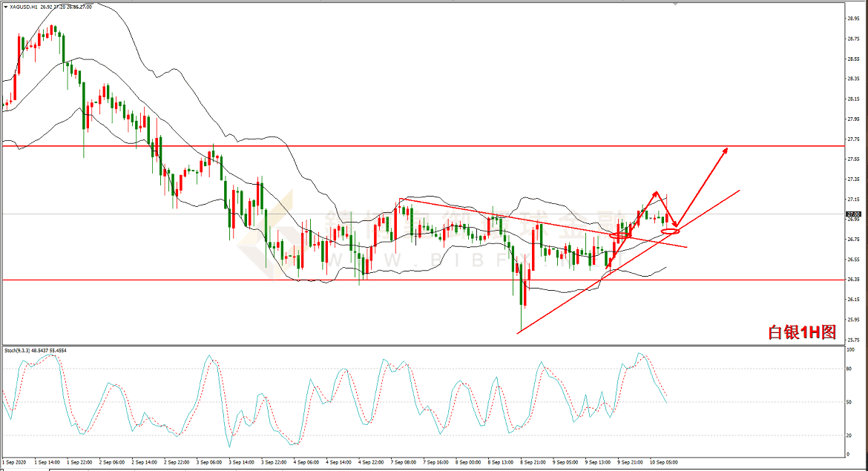Click the small red ellipse on the breakout
Viewport: 868px width, 471px height.
pos(620,235)
